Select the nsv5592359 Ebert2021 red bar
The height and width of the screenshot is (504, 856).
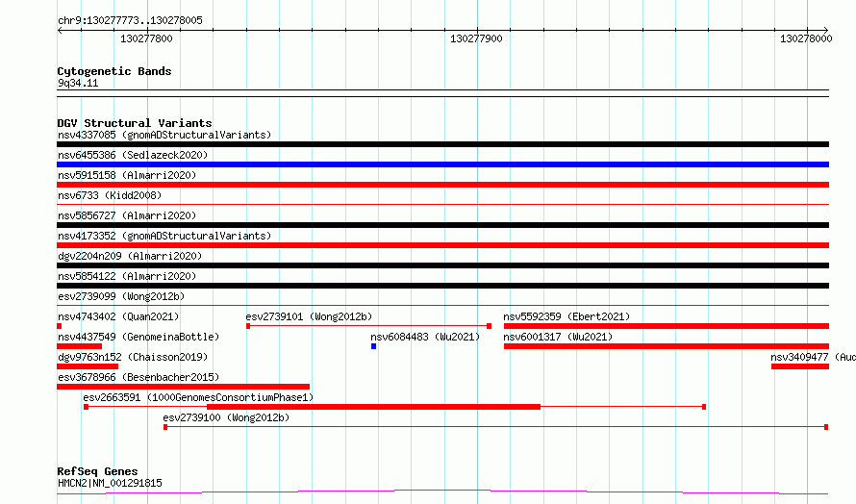tap(666, 326)
